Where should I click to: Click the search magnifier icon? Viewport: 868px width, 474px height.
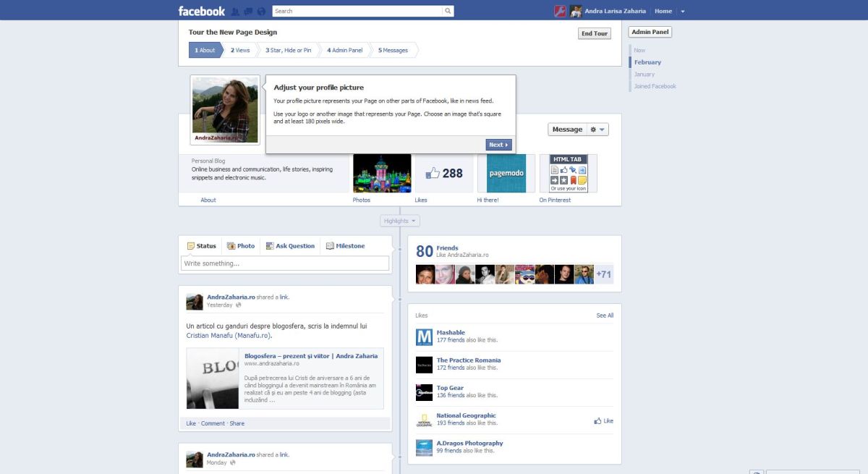pyautogui.click(x=448, y=12)
